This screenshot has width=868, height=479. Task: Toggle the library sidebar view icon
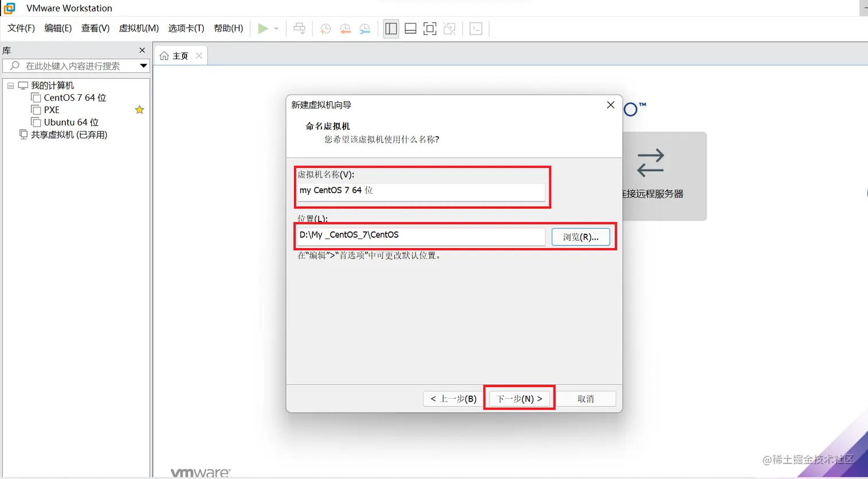[x=391, y=28]
